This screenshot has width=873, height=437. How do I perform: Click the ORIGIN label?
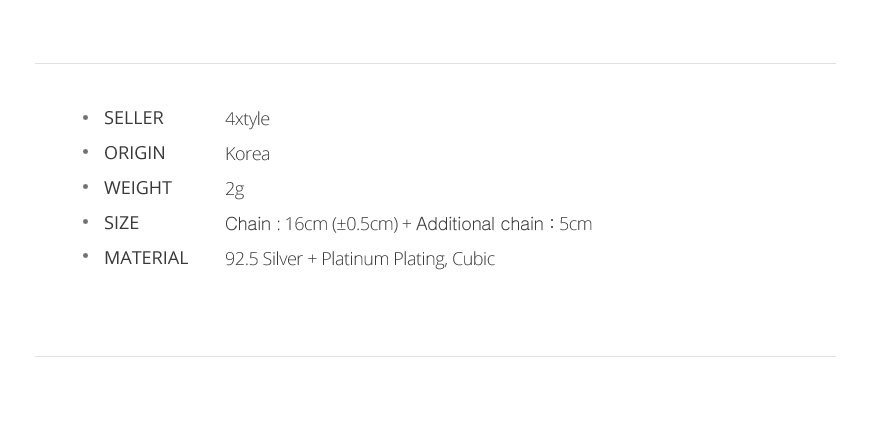tap(135, 153)
